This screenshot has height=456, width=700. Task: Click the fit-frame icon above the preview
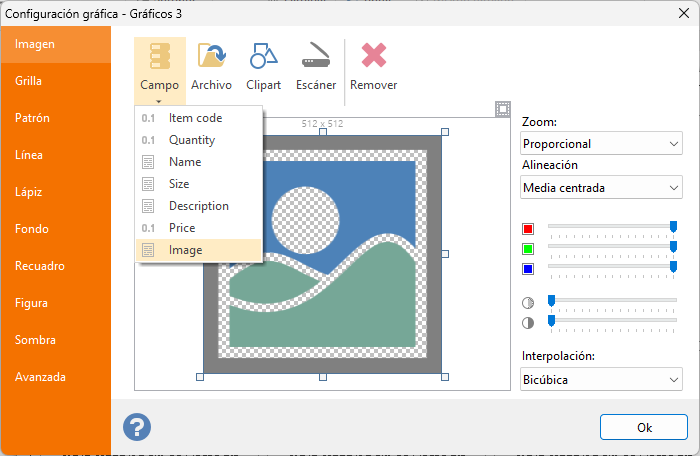tap(503, 109)
